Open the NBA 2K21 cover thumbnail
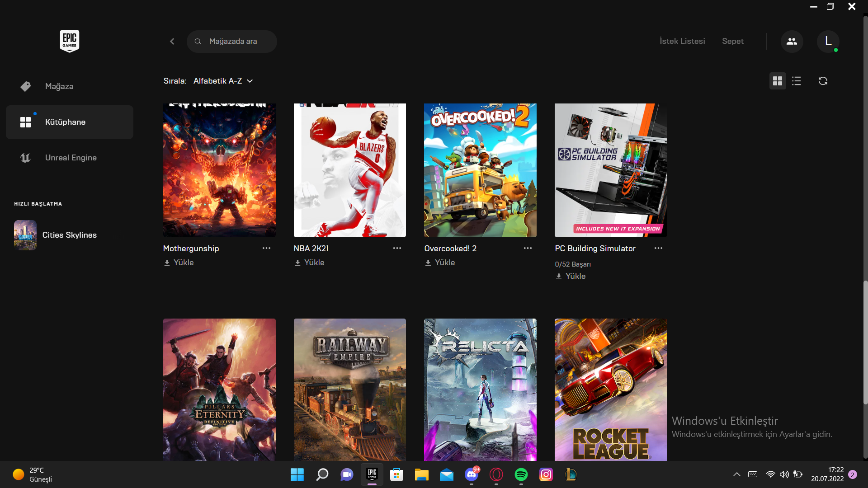Screen dimensions: 868x488 (x=350, y=170)
